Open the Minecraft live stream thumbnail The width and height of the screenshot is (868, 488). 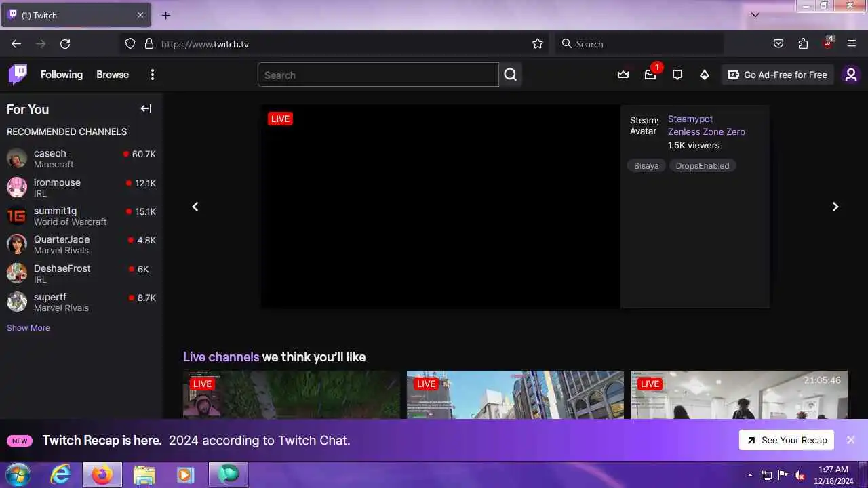[x=292, y=394]
